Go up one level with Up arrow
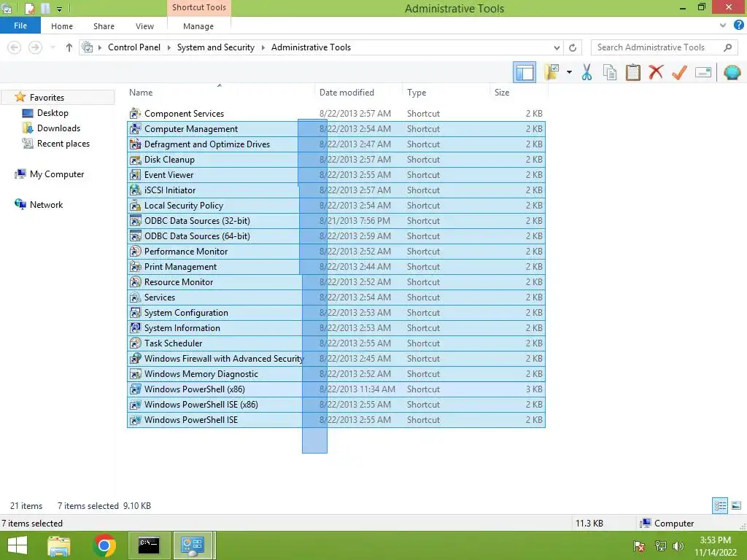 (x=69, y=47)
